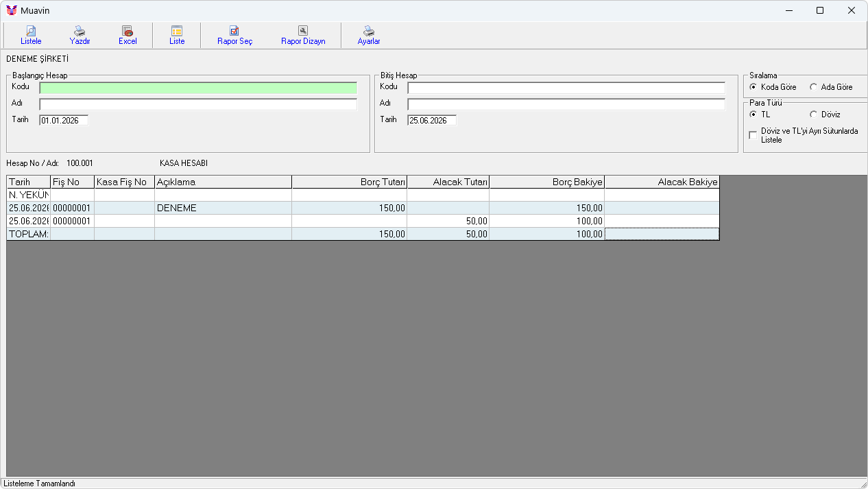Click the Açıklama column header
Screen dimensions: 868x489
click(224, 182)
